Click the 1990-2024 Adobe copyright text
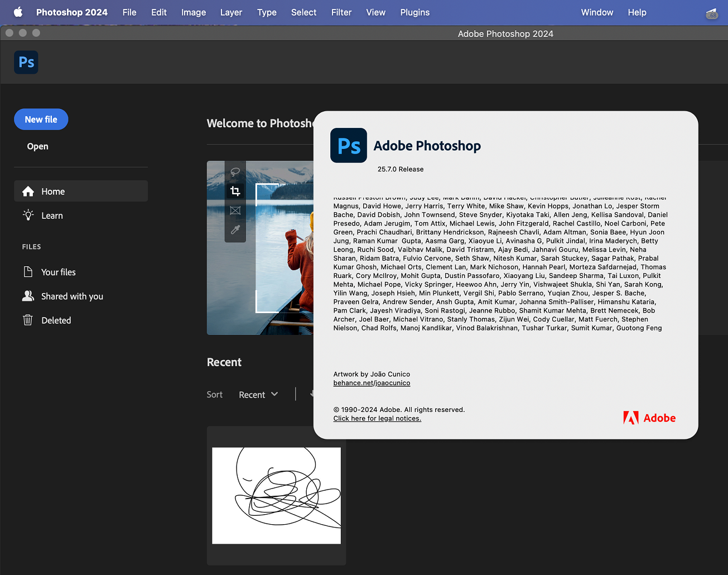 click(399, 410)
